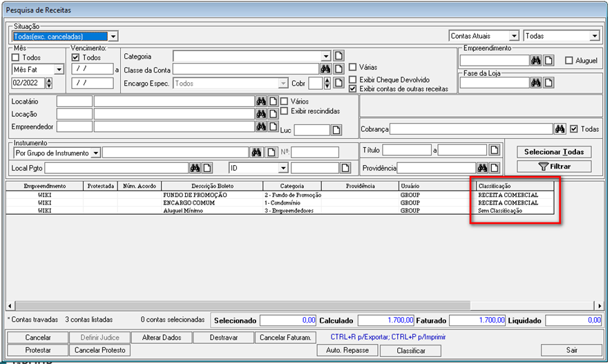Screen dimensions: 612x364
Task: Click the first Vencimento date field
Action: (x=93, y=69)
